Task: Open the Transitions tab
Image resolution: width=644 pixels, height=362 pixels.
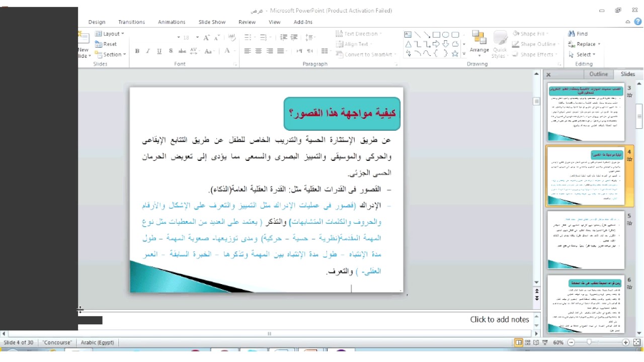Action: [x=131, y=22]
